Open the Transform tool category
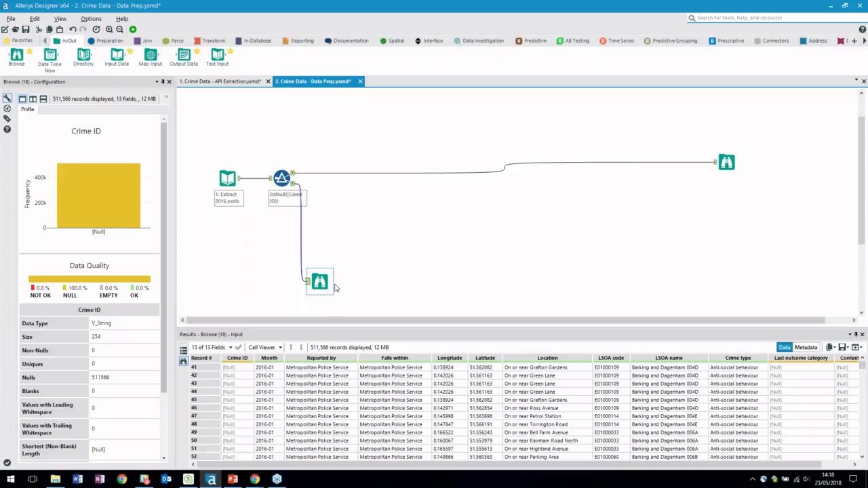 tap(209, 41)
